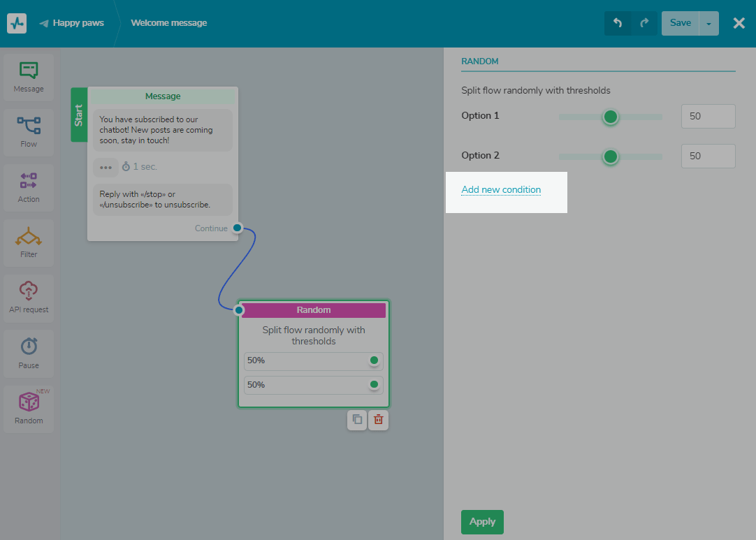Click the redo arrow icon

644,23
